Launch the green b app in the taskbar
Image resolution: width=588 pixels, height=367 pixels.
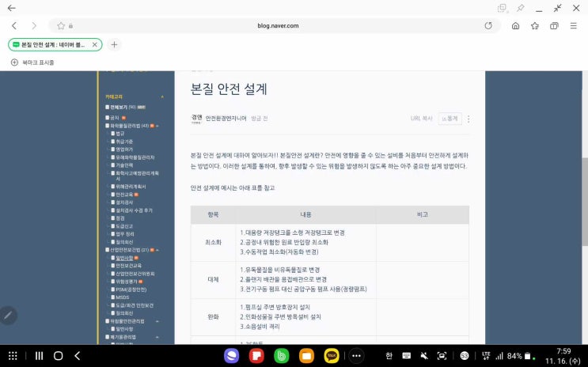[281, 356]
